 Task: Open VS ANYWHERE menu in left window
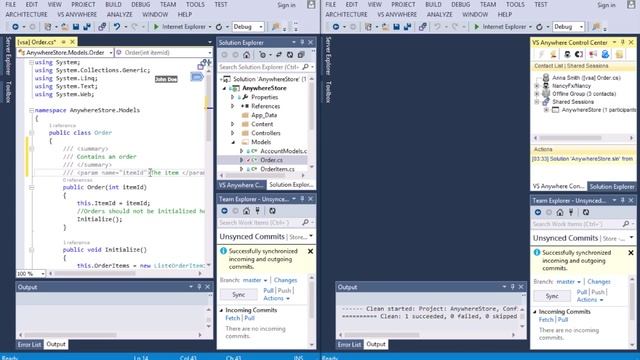[x=77, y=14]
